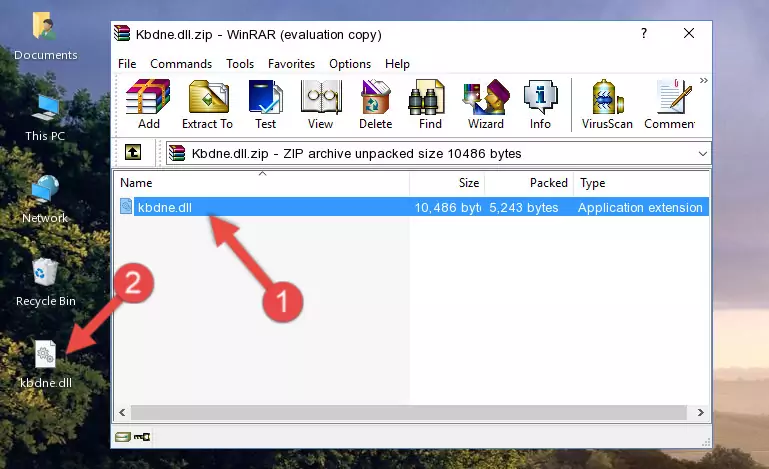Click the horizontal scrollbar left arrow

[123, 413]
